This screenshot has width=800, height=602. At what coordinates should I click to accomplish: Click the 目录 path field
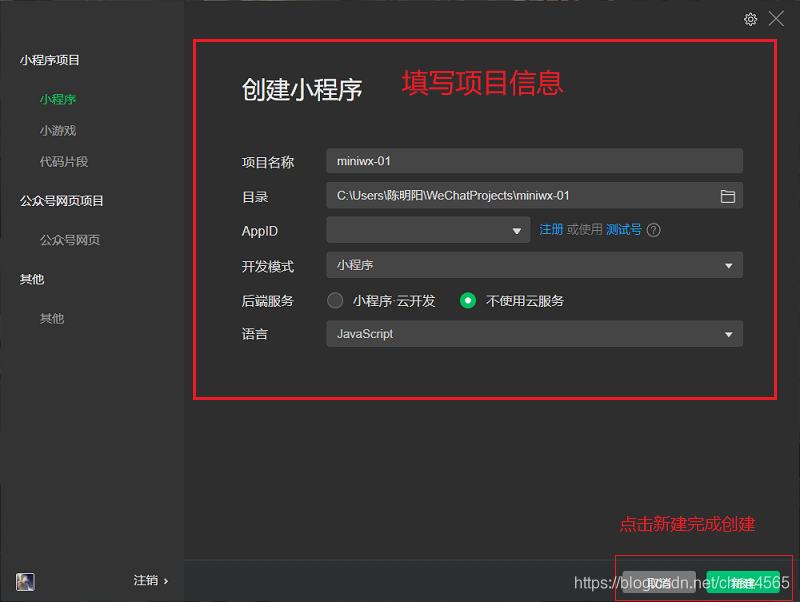pos(534,196)
